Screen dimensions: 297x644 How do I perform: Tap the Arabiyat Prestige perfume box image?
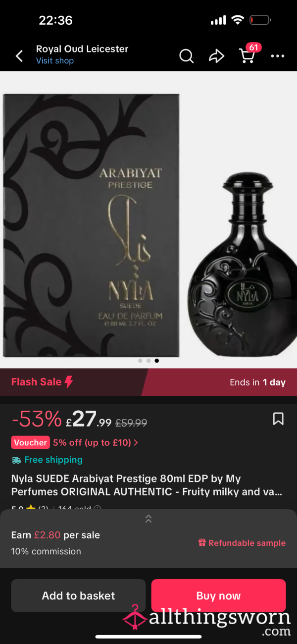pyautogui.click(x=91, y=225)
